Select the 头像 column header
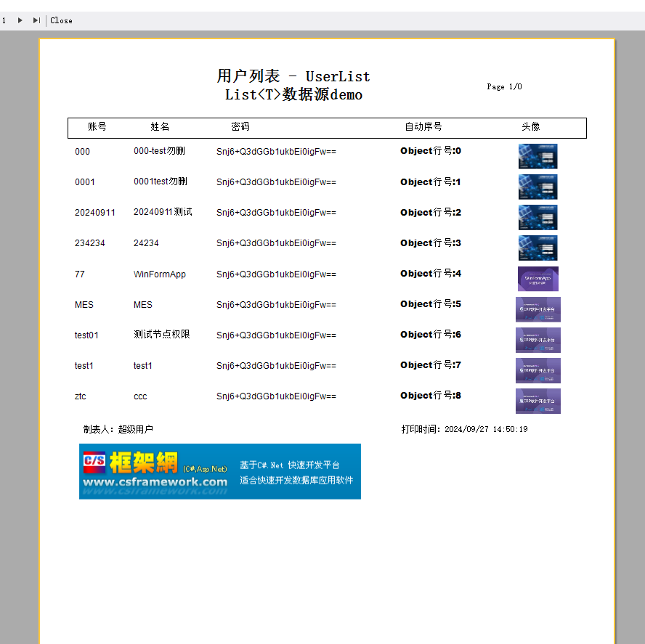 [x=531, y=126]
